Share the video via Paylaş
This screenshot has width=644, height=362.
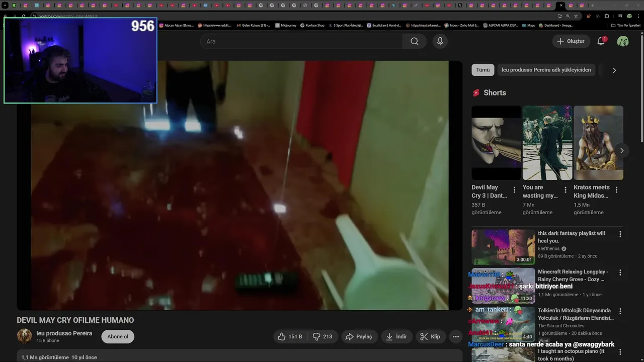359,336
